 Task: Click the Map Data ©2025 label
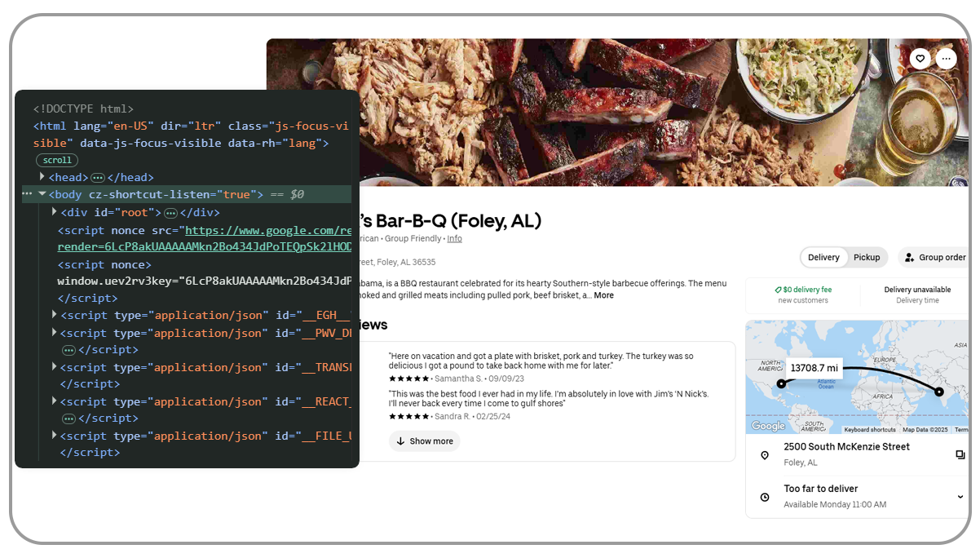[925, 430]
